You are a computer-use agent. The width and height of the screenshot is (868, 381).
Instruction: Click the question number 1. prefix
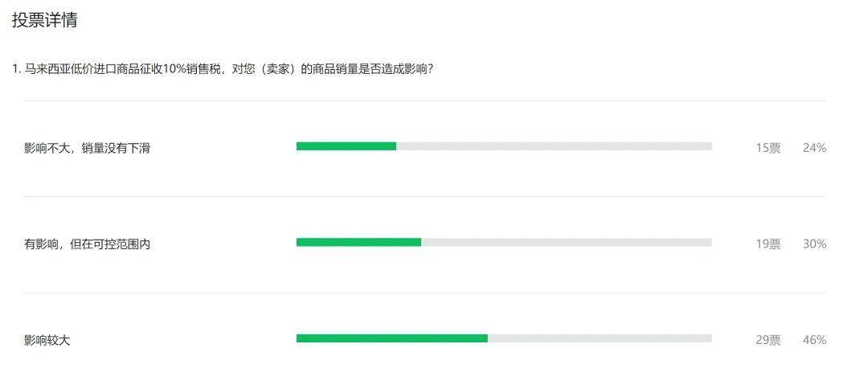coord(16,69)
